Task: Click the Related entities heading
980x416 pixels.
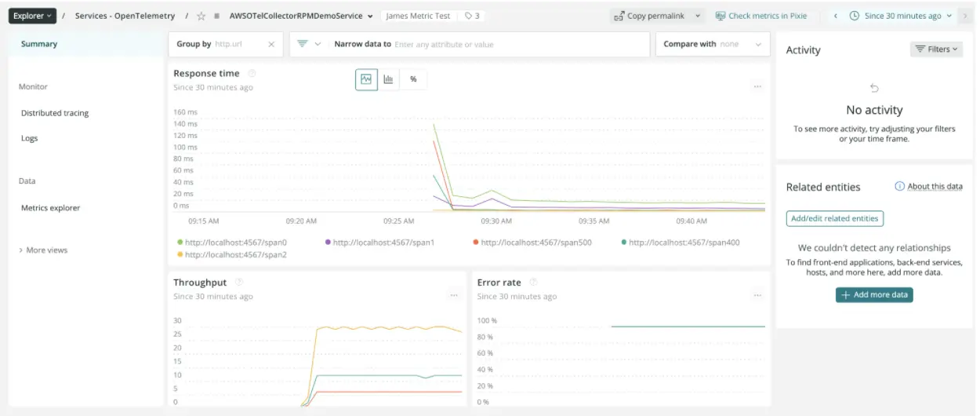Action: (x=823, y=187)
